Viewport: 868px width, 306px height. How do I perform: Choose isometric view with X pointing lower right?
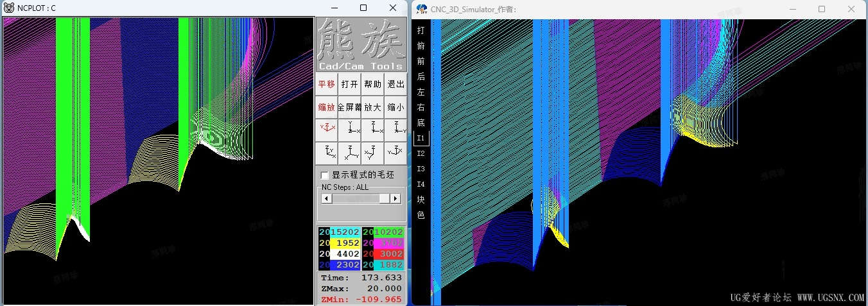326,153
